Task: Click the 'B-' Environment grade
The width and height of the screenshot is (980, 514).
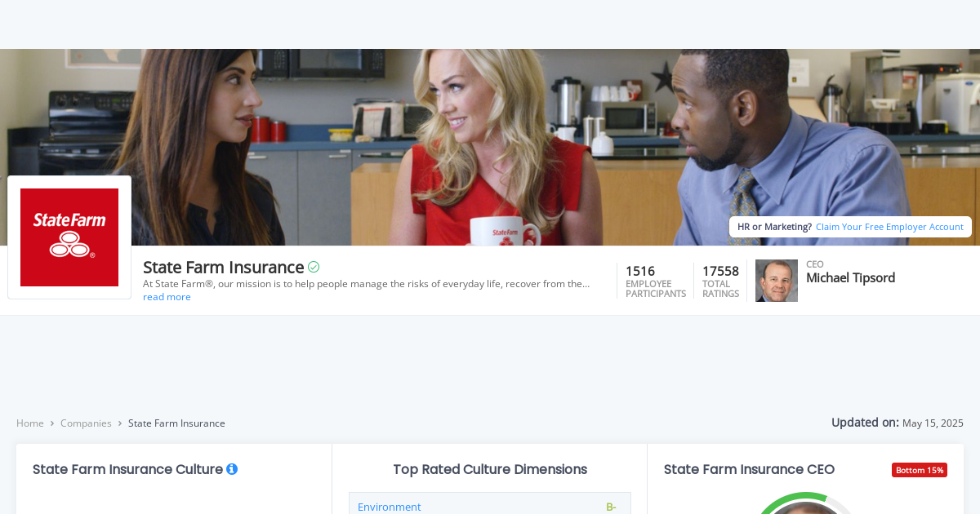Action: click(x=611, y=507)
